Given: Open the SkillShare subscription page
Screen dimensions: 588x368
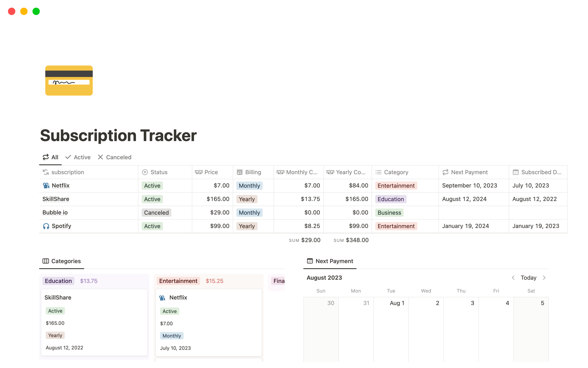Looking at the screenshot, I should [x=56, y=199].
